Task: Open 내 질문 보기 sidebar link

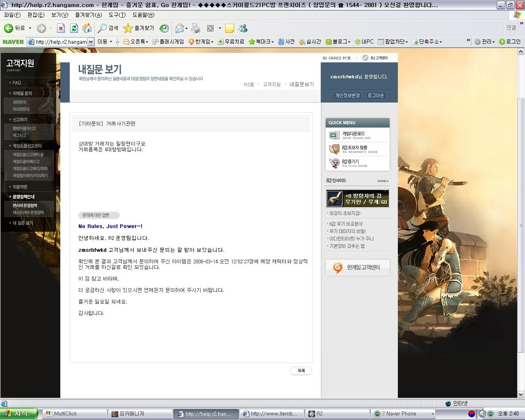Action: coord(23,223)
